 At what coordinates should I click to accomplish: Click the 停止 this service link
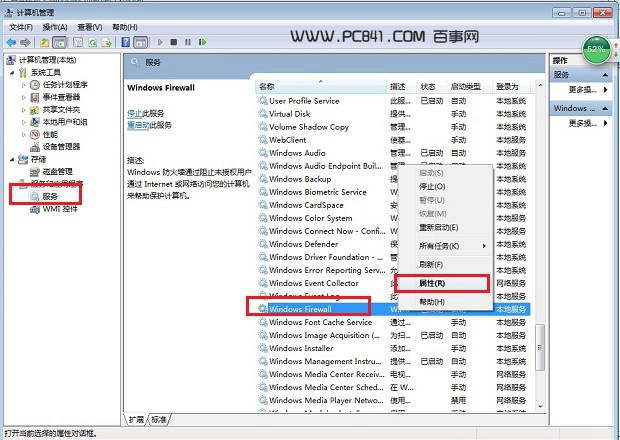click(x=134, y=113)
